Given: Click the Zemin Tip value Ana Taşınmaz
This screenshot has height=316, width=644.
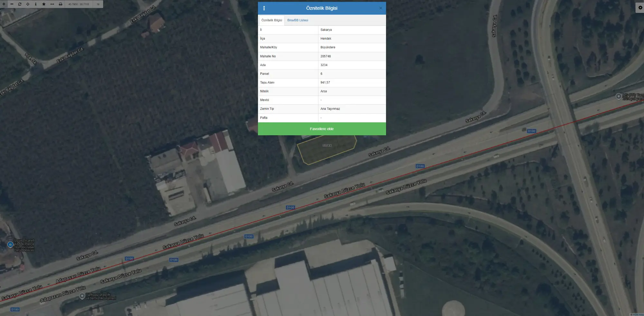Looking at the screenshot, I should pyautogui.click(x=330, y=109).
